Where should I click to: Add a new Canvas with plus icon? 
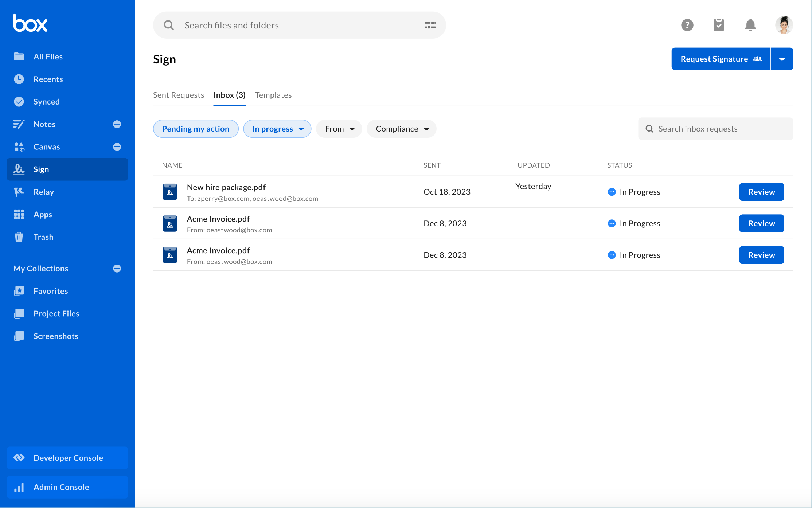coord(117,147)
